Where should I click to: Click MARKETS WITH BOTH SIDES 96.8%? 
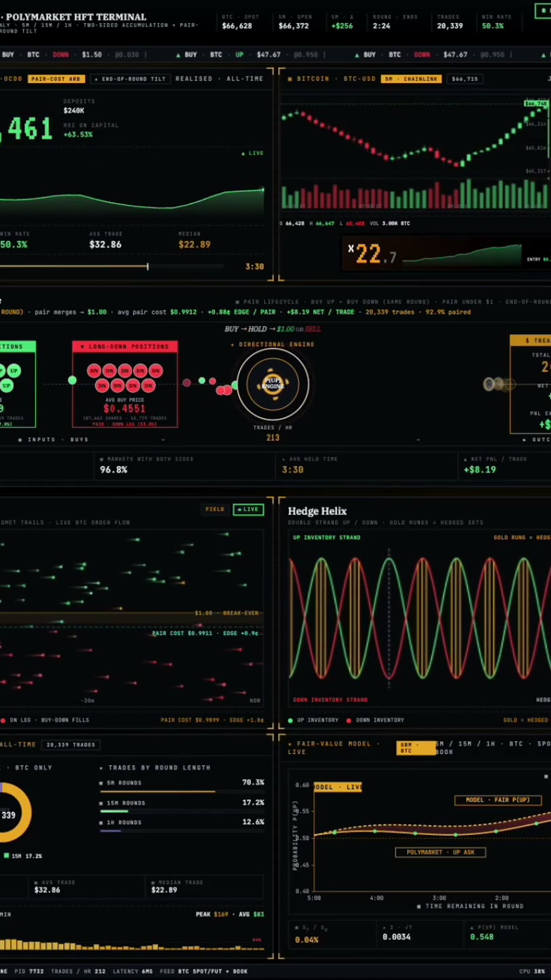[114, 470]
